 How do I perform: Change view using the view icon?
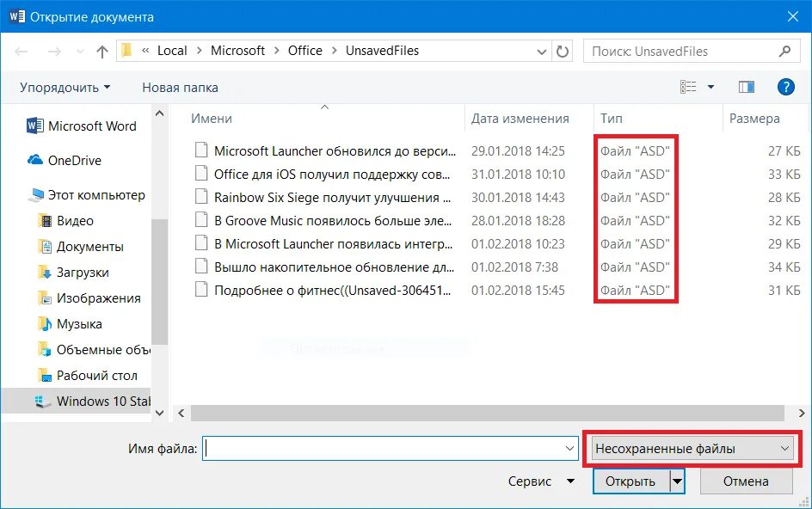tap(688, 87)
